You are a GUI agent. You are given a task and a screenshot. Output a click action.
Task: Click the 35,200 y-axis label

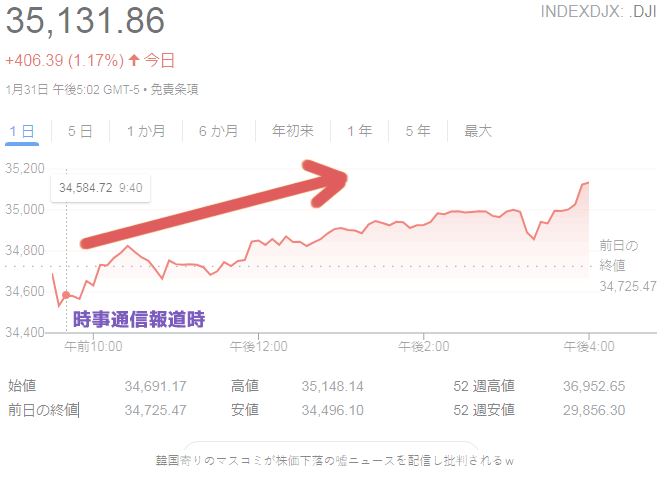[25, 168]
